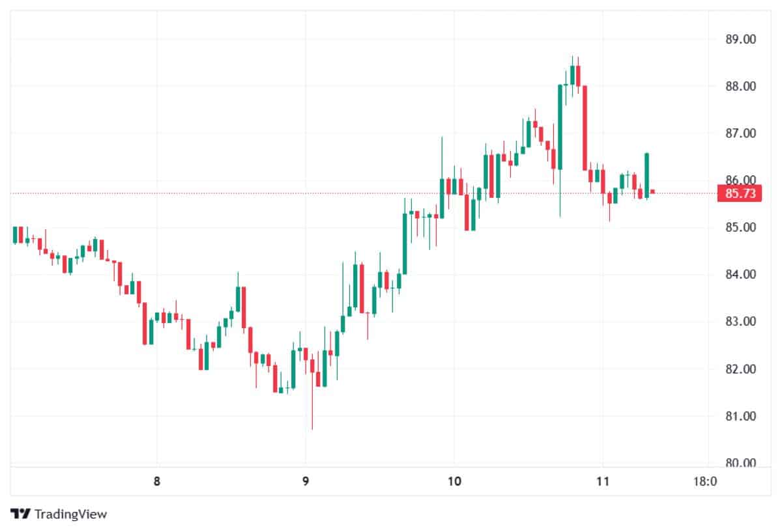Click the 81.00 price axis label
Viewport: 782px width, 532px height.
(740, 415)
